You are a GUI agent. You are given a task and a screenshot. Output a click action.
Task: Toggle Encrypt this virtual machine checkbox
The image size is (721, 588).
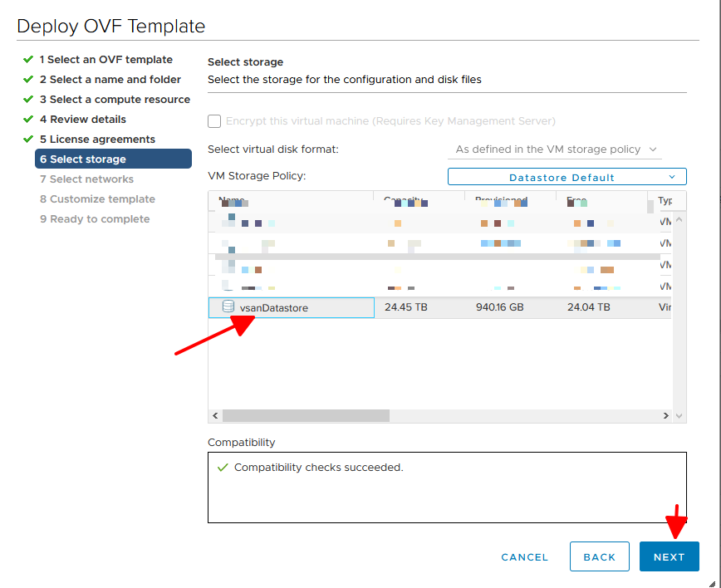coord(214,121)
